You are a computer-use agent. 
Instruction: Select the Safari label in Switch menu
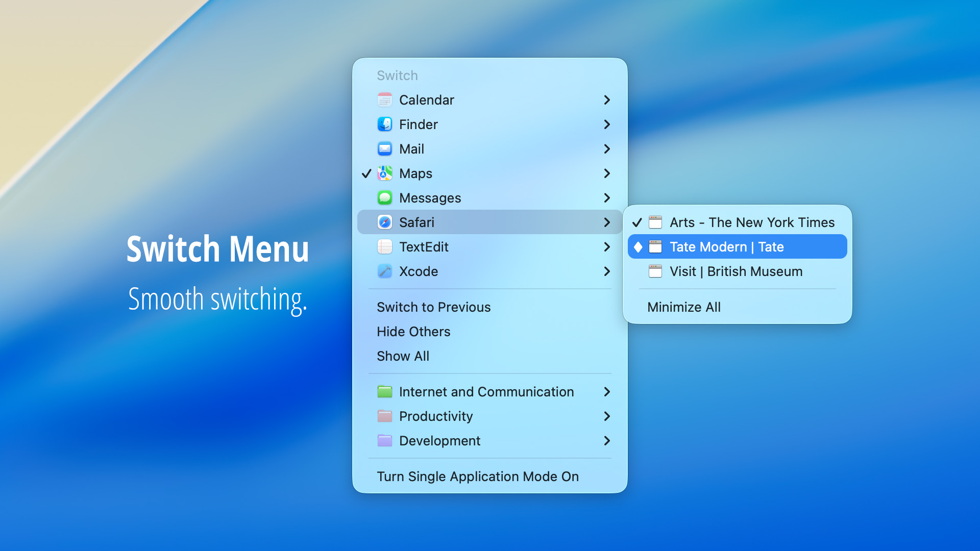tap(417, 222)
